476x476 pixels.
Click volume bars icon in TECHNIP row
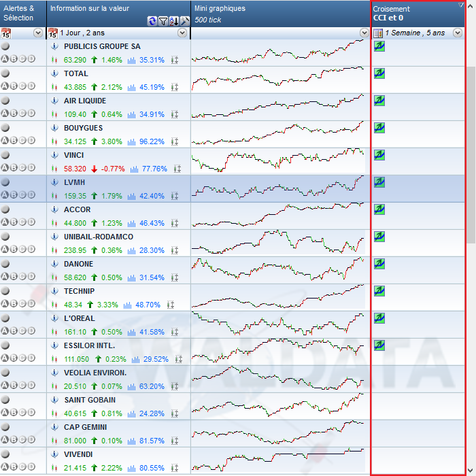tap(128, 305)
